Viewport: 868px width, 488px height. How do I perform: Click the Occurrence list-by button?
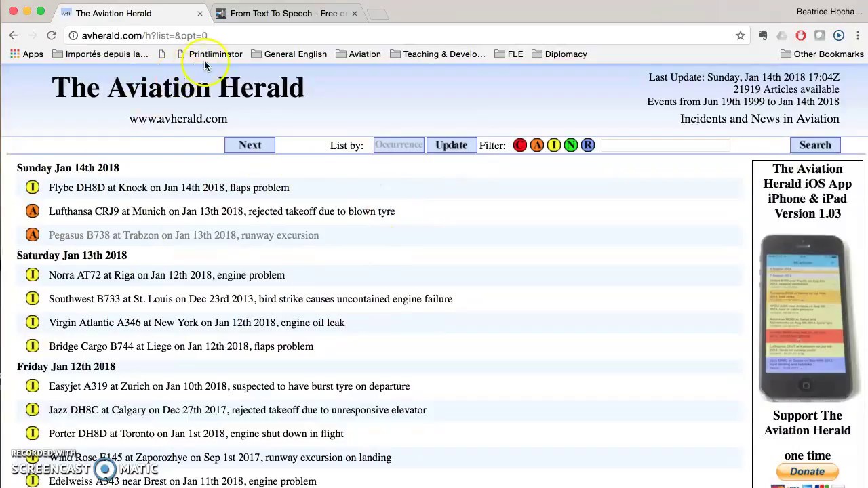(399, 145)
